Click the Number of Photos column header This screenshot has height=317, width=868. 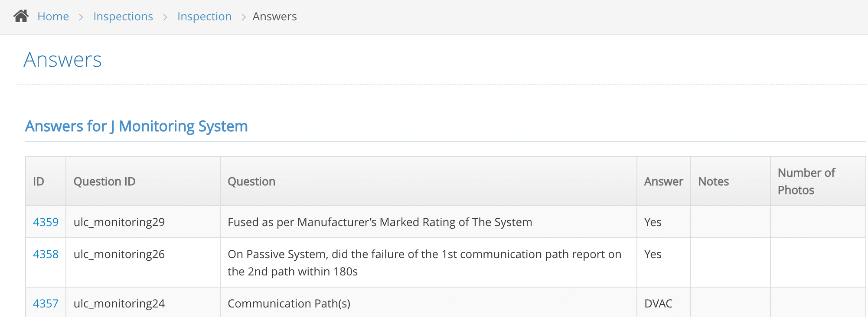(x=806, y=181)
